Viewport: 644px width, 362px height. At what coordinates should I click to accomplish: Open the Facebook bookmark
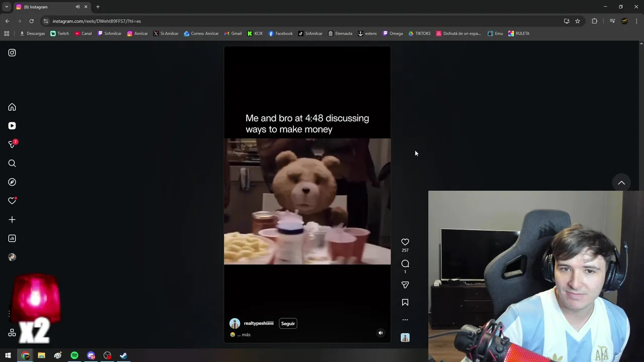(280, 34)
